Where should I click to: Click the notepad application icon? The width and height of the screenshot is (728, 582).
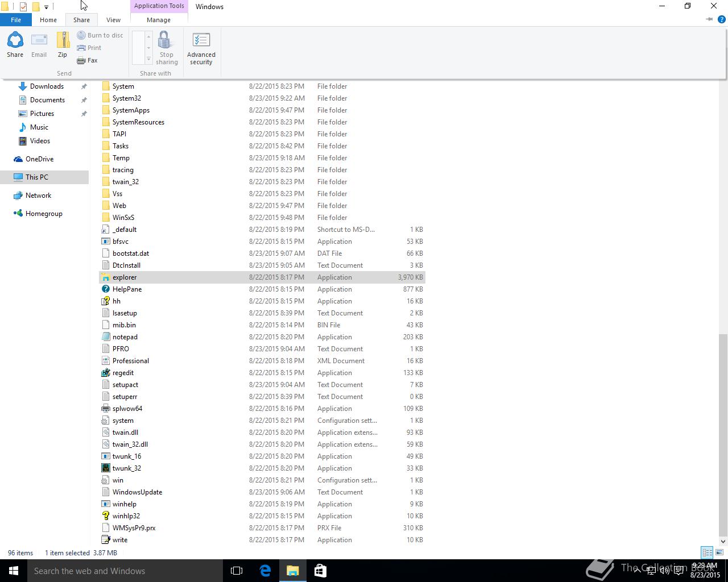pyautogui.click(x=106, y=337)
